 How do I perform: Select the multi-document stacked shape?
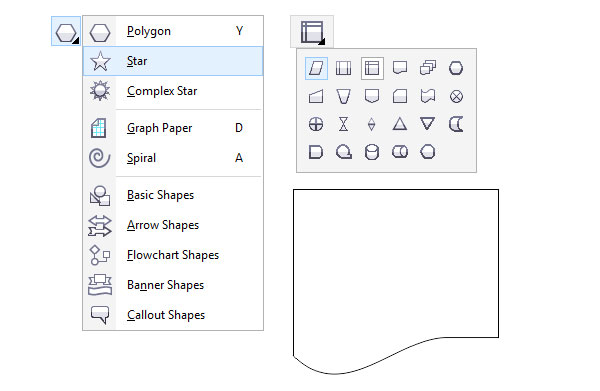point(428,68)
